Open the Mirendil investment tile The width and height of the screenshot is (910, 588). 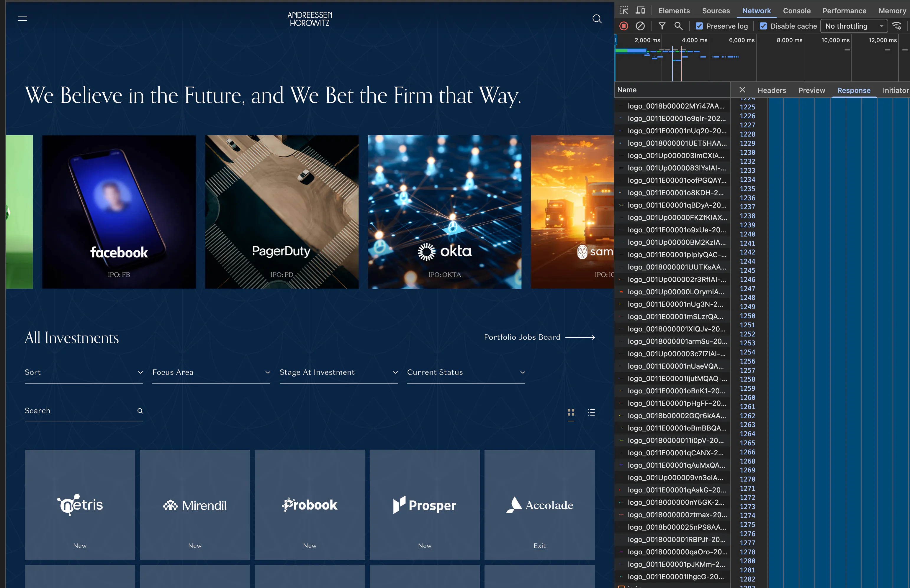tap(195, 505)
